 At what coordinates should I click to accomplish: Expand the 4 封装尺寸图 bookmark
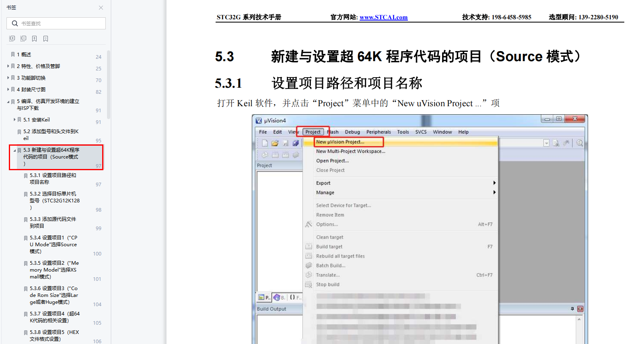pos(8,89)
